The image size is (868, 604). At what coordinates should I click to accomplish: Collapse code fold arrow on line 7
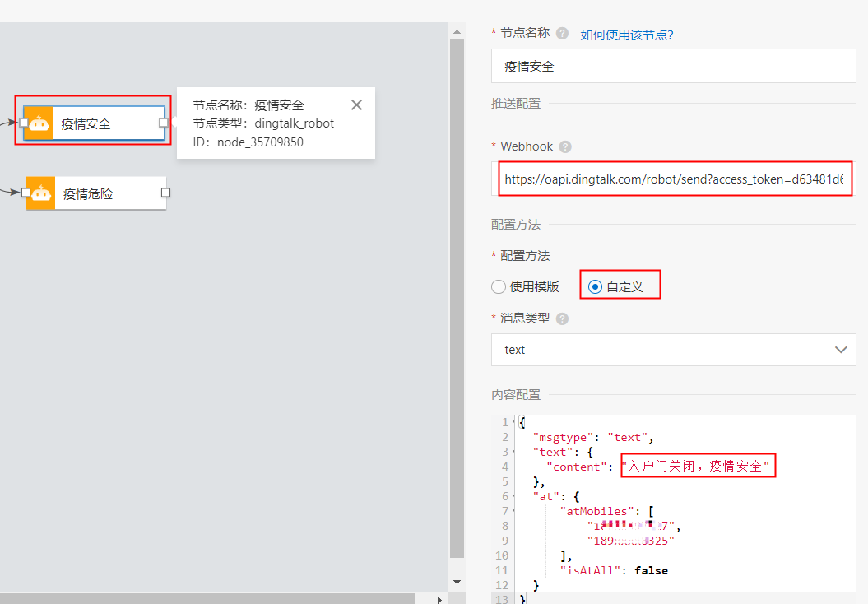point(513,511)
